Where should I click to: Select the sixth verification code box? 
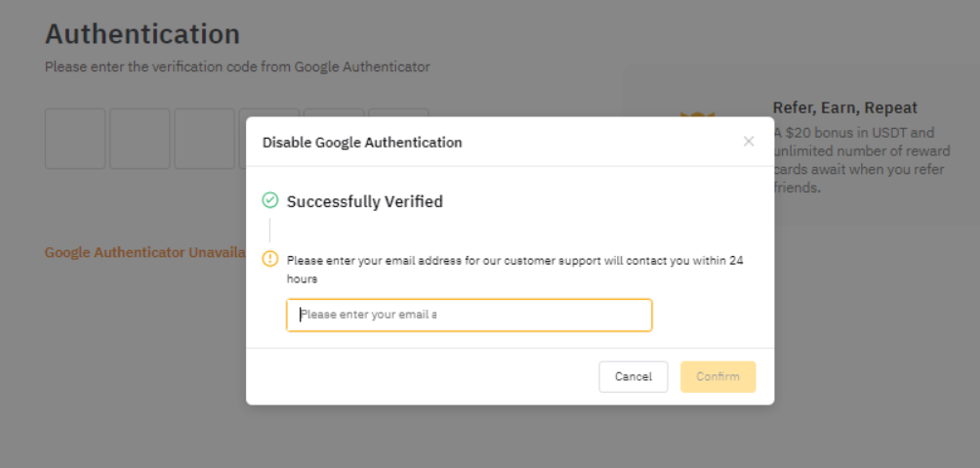pos(398,112)
